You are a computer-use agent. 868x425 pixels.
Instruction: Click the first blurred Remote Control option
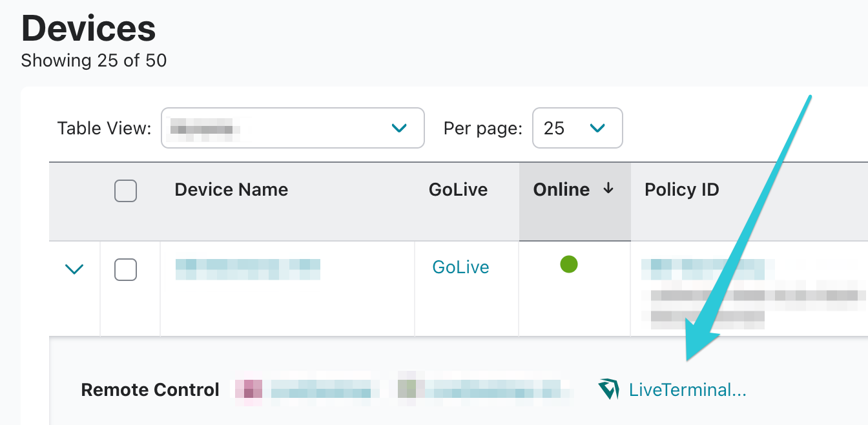coord(307,389)
